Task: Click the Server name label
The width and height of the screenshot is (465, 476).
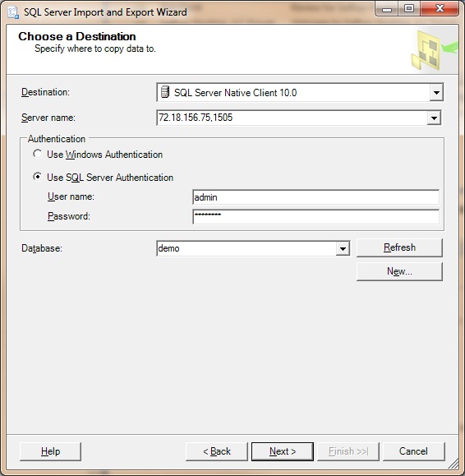Action: [x=48, y=118]
